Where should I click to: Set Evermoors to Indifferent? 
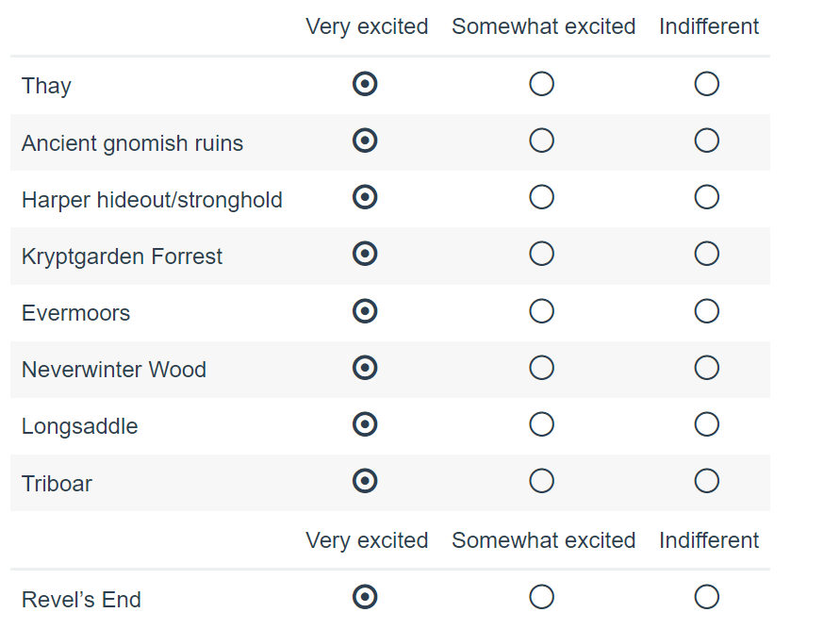point(706,311)
